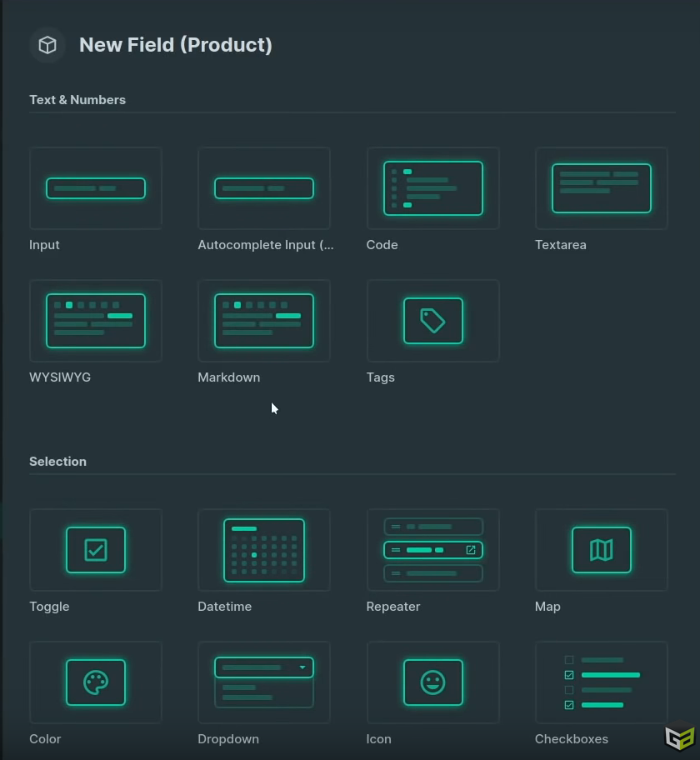Choose the WYSIWYG editor field type

click(x=96, y=320)
